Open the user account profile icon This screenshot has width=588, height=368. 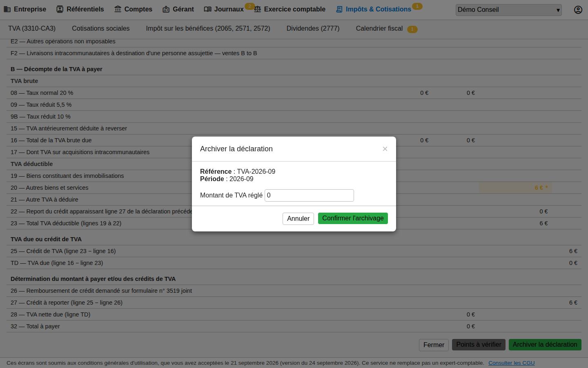tap(578, 10)
